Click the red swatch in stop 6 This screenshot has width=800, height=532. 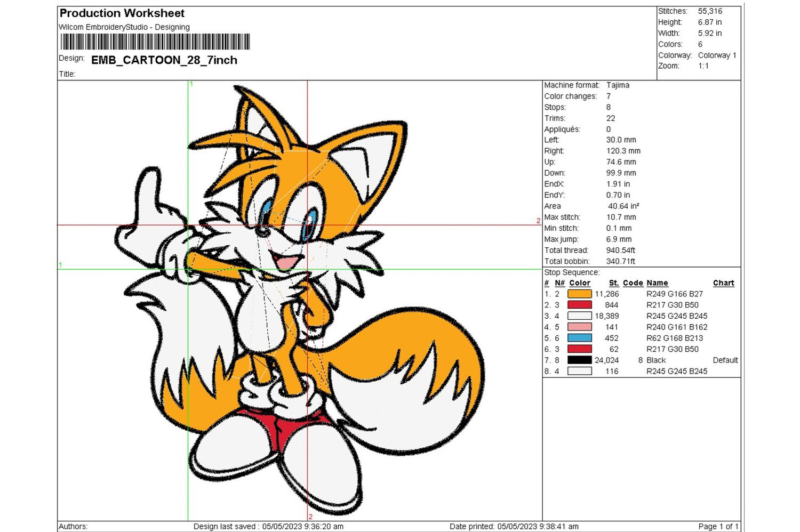579,349
